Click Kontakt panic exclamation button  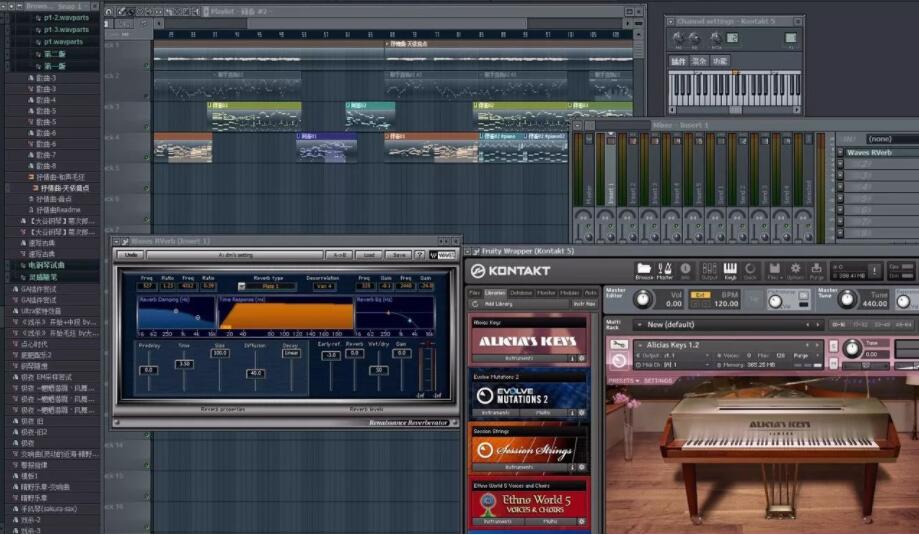[874, 270]
